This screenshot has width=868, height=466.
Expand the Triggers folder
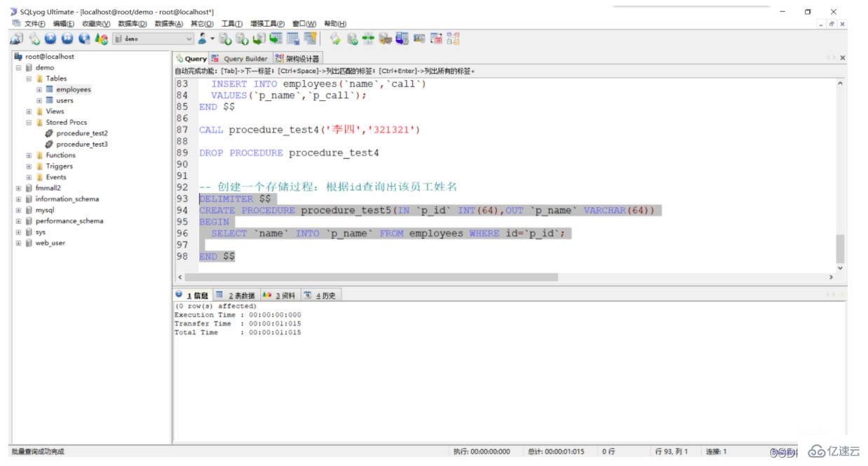29,166
